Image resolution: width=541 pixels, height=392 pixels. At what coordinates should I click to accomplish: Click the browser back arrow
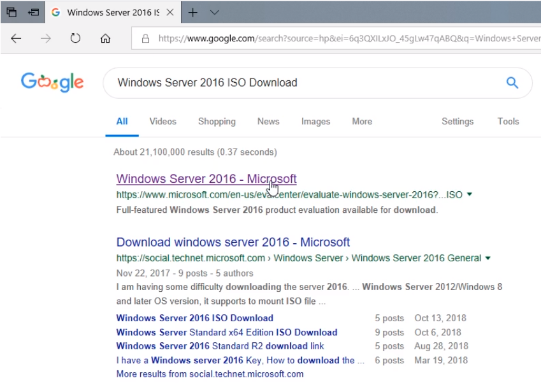(16, 38)
